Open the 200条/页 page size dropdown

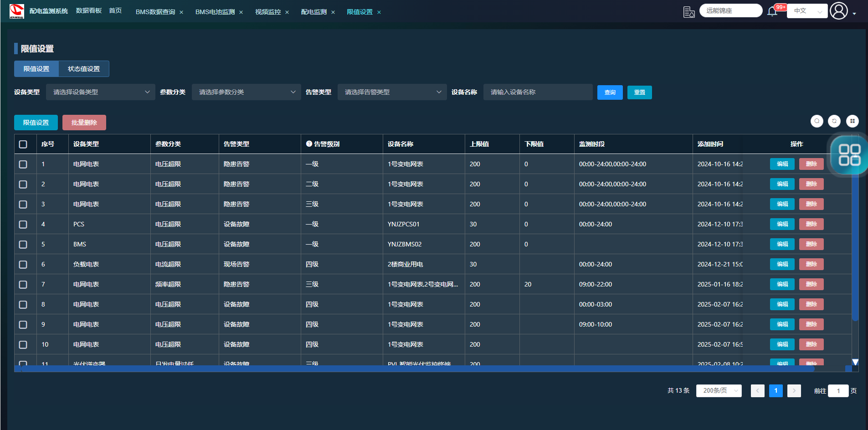pyautogui.click(x=719, y=391)
